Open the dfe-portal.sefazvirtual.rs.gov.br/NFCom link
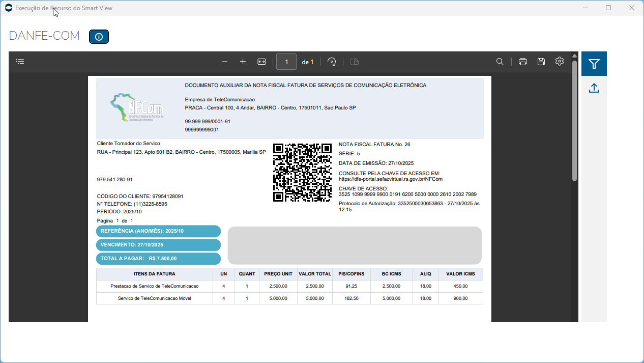644x363 pixels. [x=390, y=179]
